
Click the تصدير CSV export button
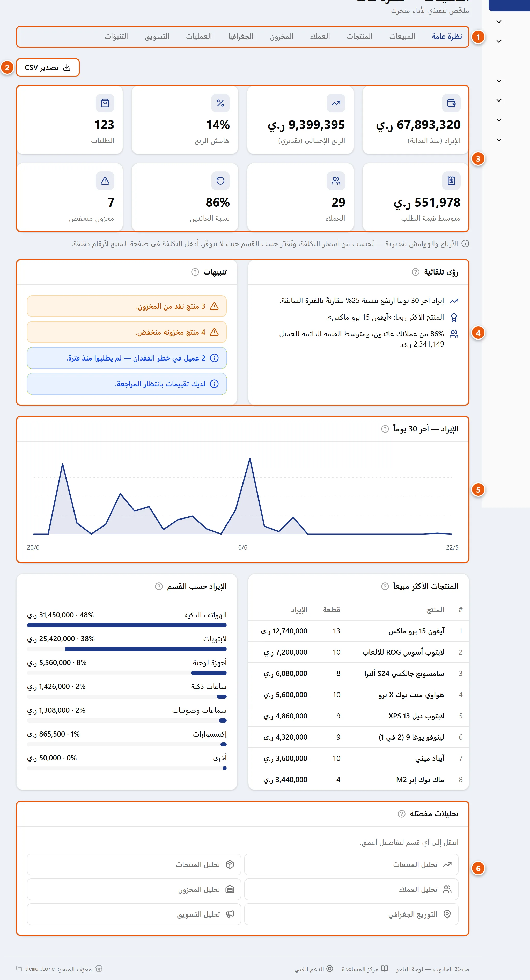(48, 67)
